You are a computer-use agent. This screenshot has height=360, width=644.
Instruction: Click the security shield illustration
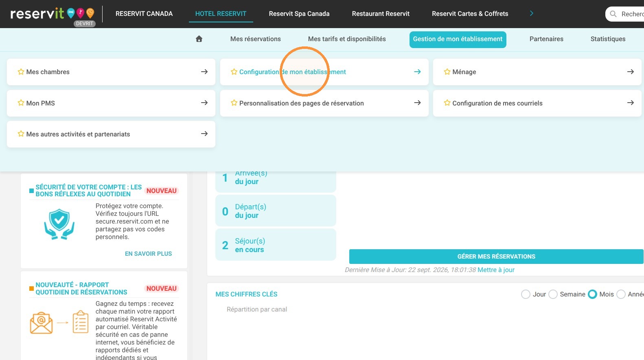pos(59,224)
